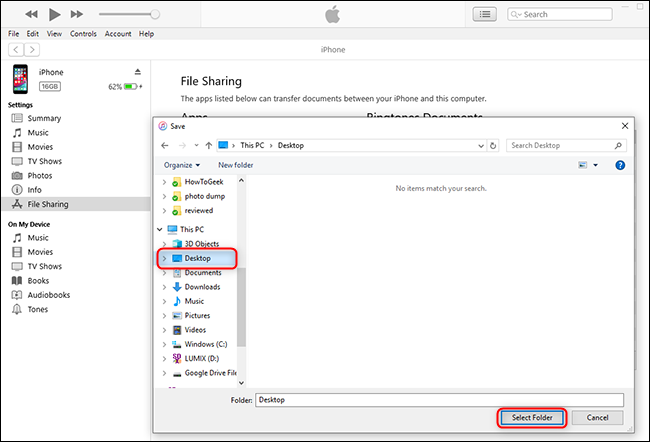650x442 pixels.
Task: Select Movies under On My Device
Action: [40, 252]
